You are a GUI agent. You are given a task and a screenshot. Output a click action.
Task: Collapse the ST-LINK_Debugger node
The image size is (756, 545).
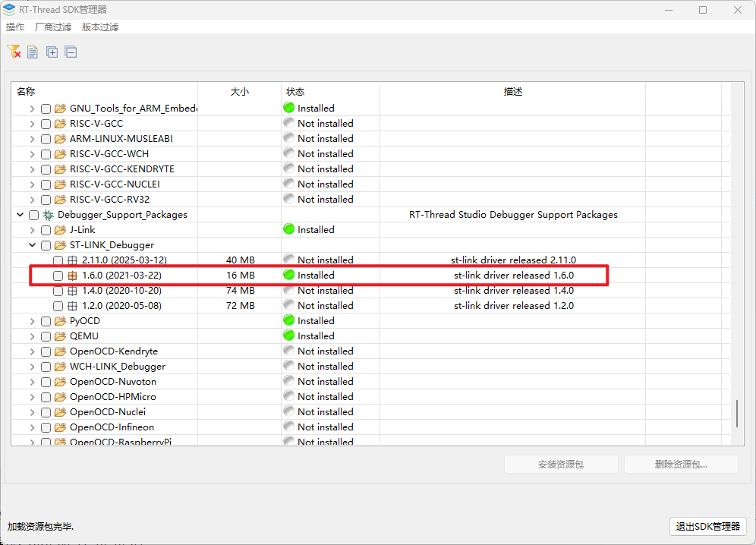click(33, 245)
